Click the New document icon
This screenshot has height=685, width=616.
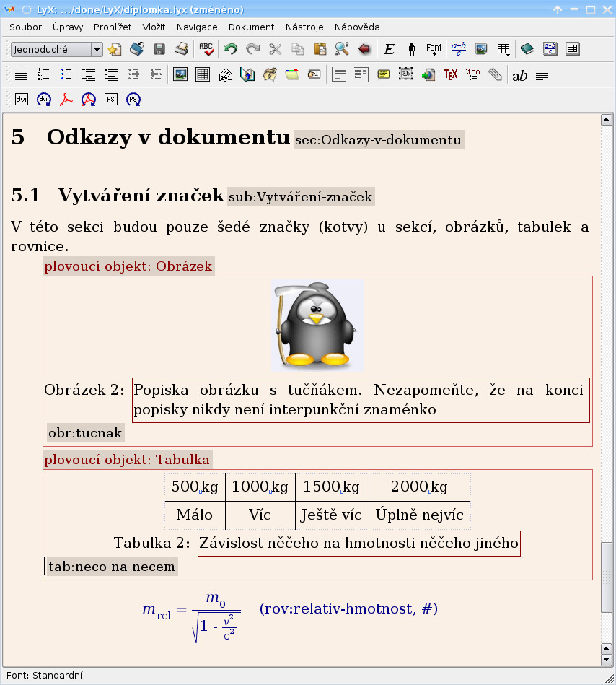115,49
